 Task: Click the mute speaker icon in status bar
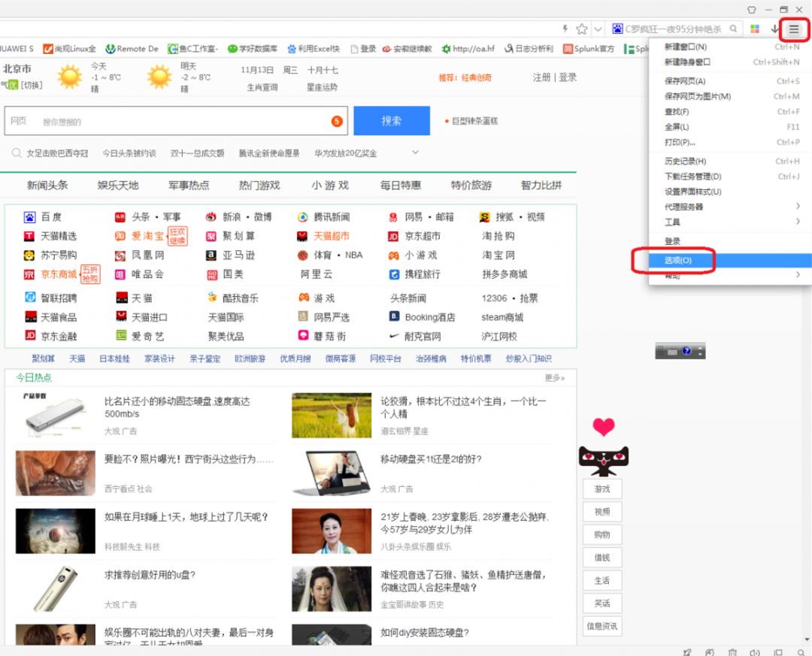tap(755, 651)
